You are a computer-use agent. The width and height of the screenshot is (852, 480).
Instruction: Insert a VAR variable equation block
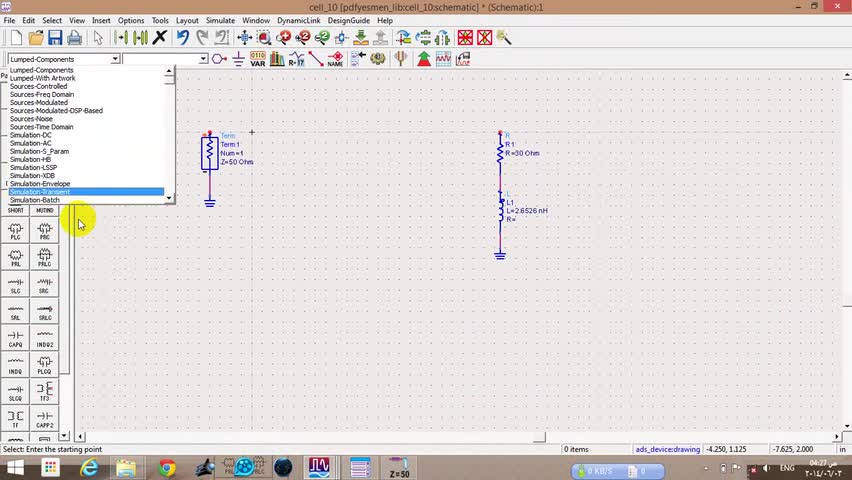pyautogui.click(x=258, y=59)
